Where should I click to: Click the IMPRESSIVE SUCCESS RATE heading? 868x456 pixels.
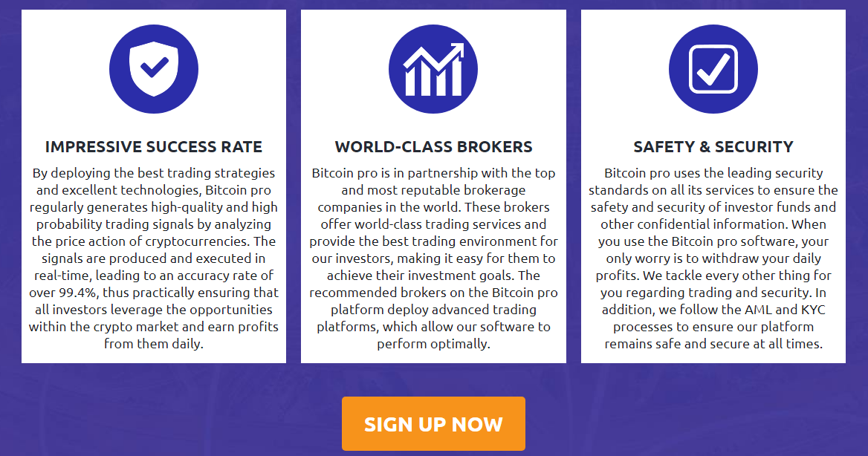(x=154, y=146)
